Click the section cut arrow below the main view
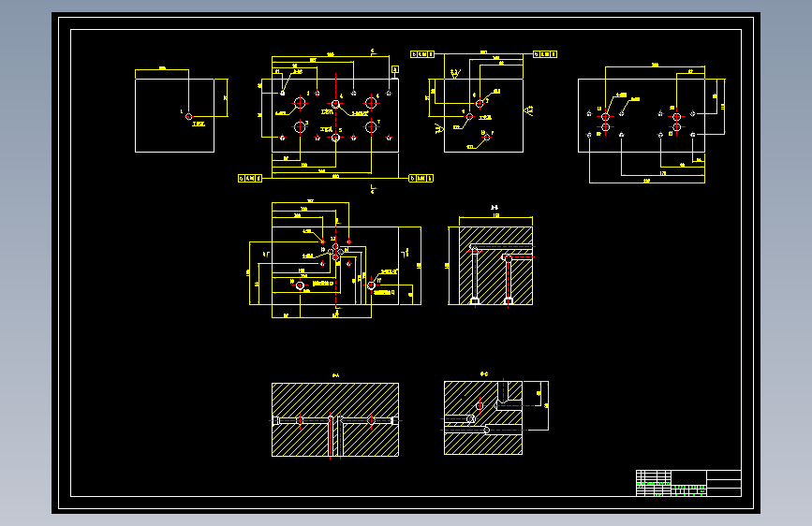The image size is (812, 526). pos(373,188)
